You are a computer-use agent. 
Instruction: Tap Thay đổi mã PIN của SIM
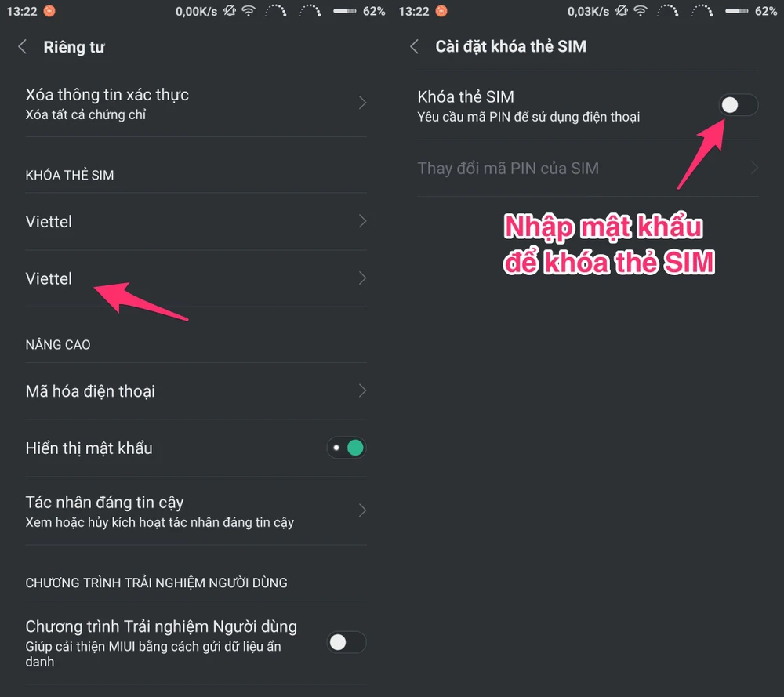[508, 168]
